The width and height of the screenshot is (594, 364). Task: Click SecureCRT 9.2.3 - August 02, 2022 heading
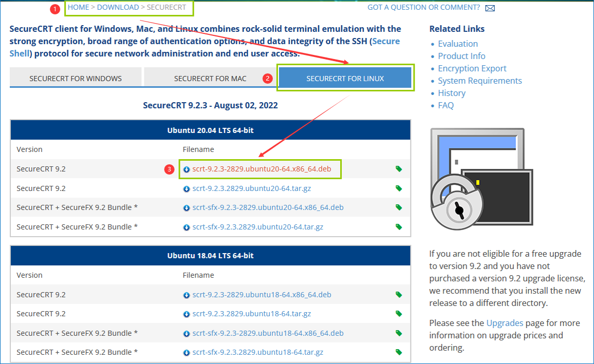tap(210, 105)
